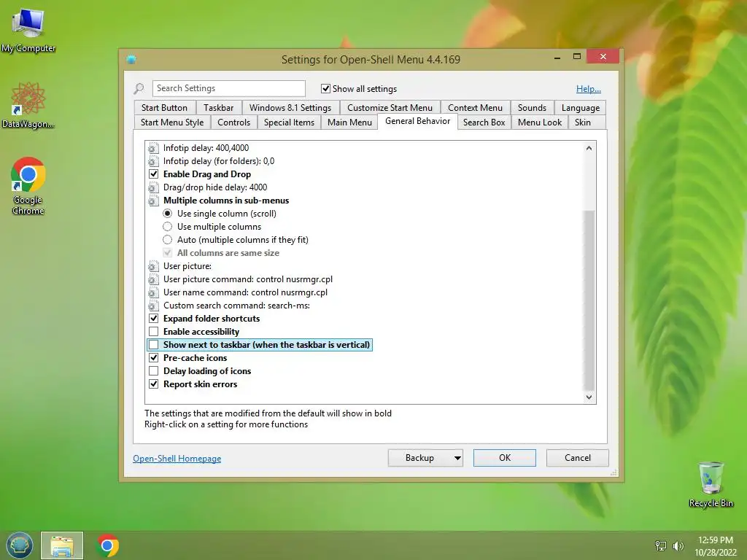Toggle Show all settings checkbox

coord(326,88)
